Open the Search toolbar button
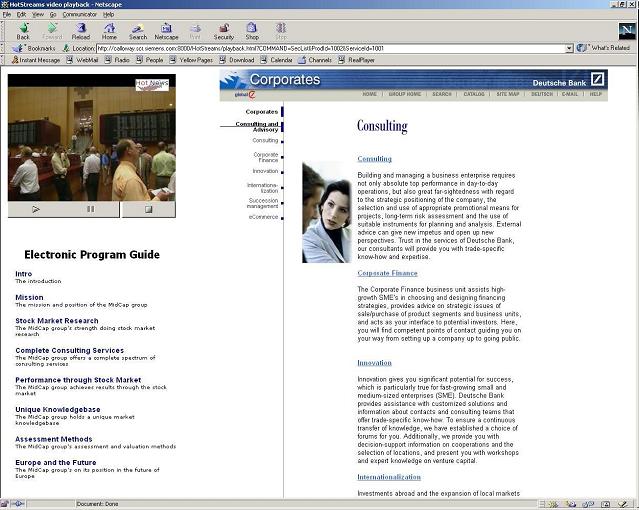The image size is (639, 510). [137, 30]
